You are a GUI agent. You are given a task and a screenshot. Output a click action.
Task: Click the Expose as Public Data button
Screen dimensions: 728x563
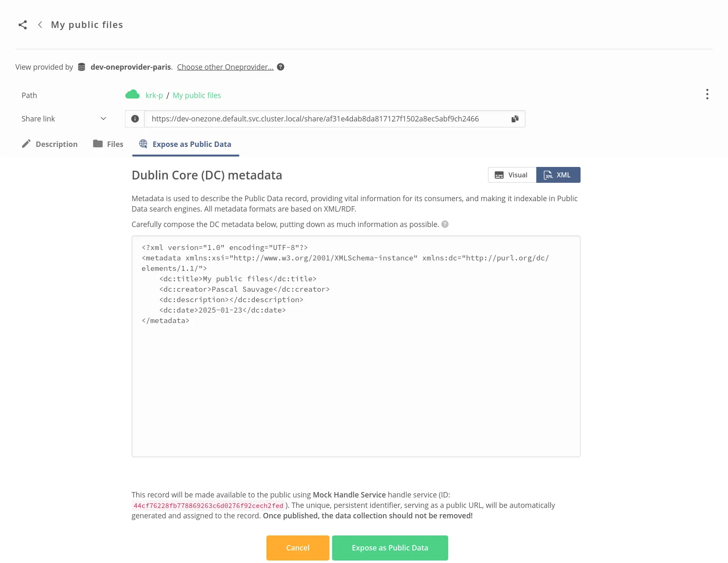[390, 548]
